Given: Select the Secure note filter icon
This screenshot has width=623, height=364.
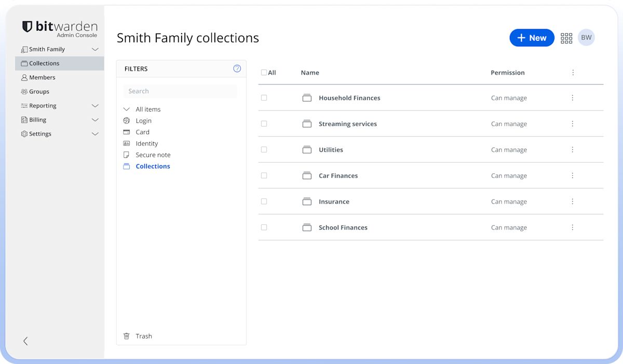Looking at the screenshot, I should (126, 155).
